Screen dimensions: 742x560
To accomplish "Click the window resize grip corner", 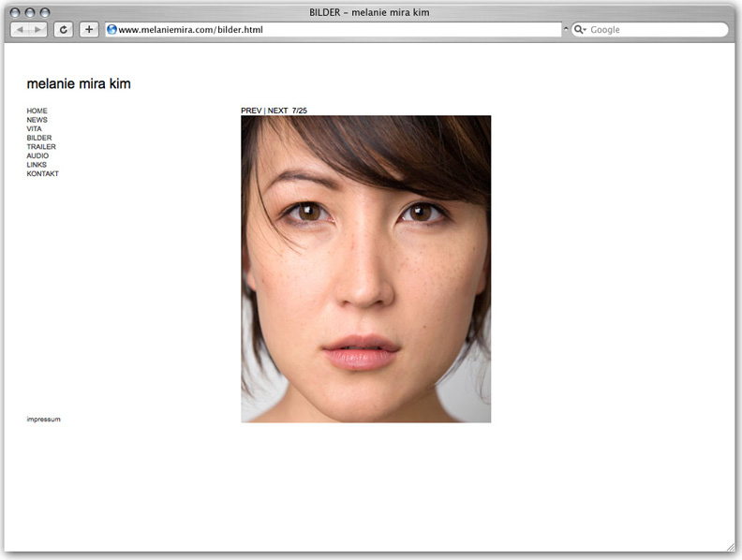I will [x=731, y=548].
